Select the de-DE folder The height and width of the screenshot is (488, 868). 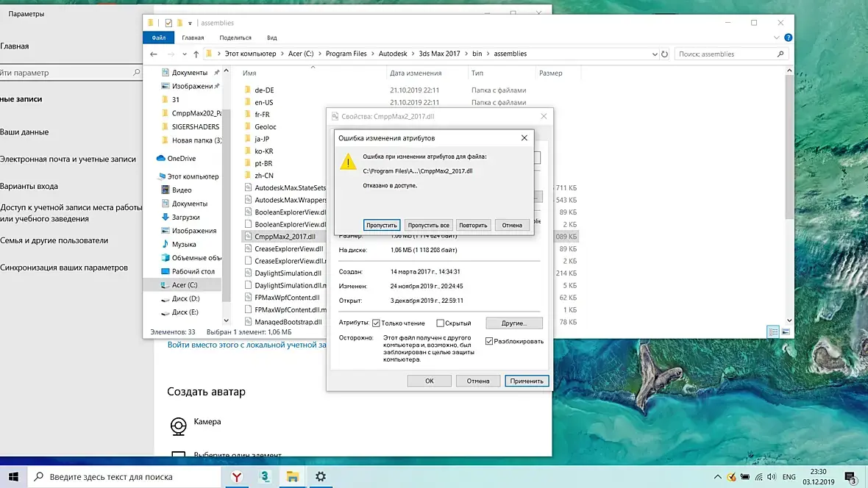pos(264,90)
